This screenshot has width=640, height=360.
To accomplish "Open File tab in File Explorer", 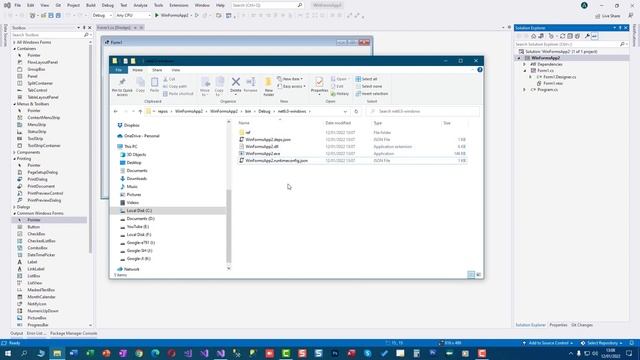I will point(118,70).
